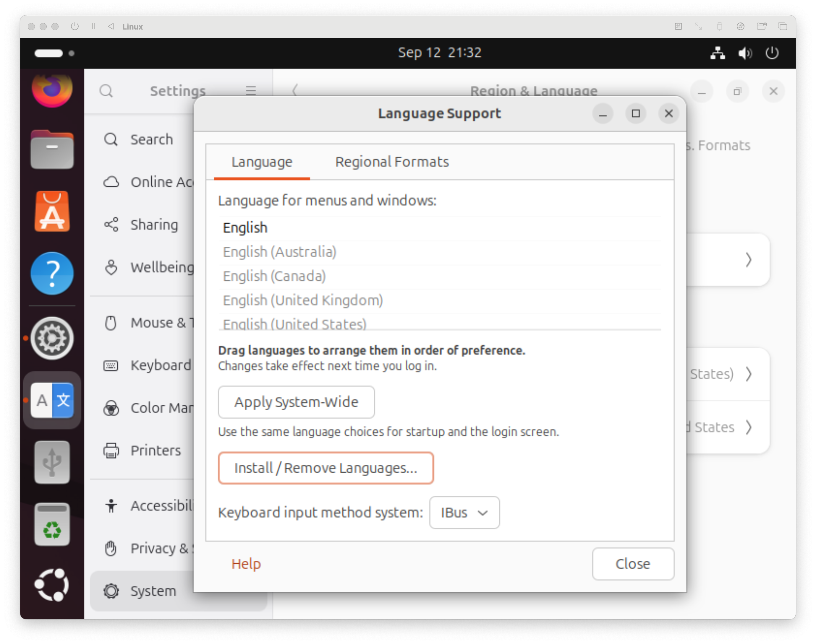Click Install / Remove Languages button

coord(326,468)
